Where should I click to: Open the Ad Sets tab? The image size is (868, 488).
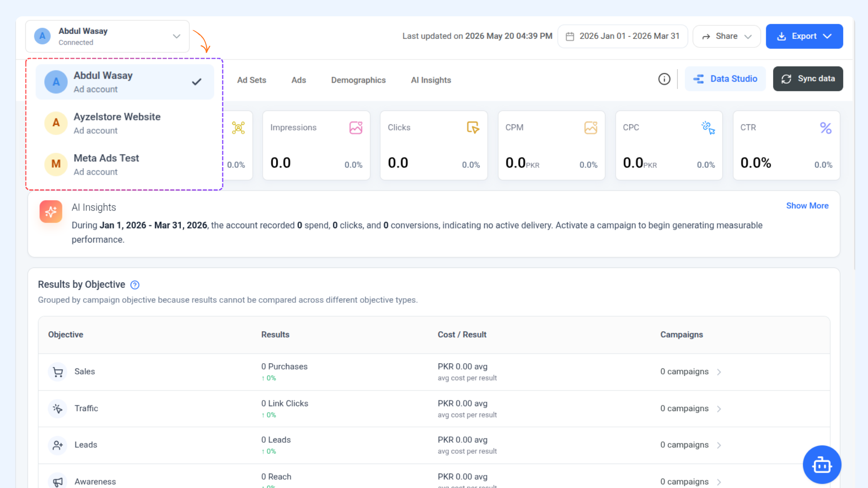pos(251,80)
